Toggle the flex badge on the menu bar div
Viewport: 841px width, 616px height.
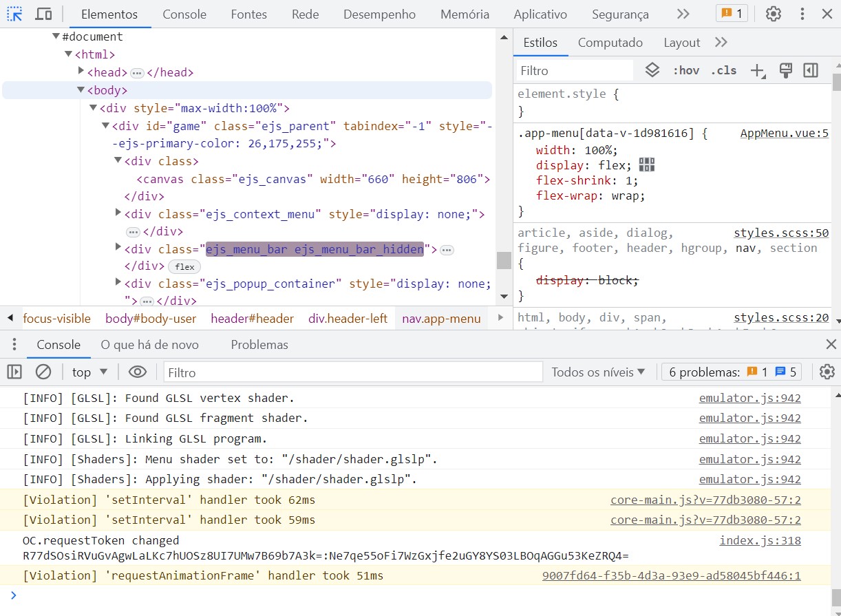pos(184,266)
